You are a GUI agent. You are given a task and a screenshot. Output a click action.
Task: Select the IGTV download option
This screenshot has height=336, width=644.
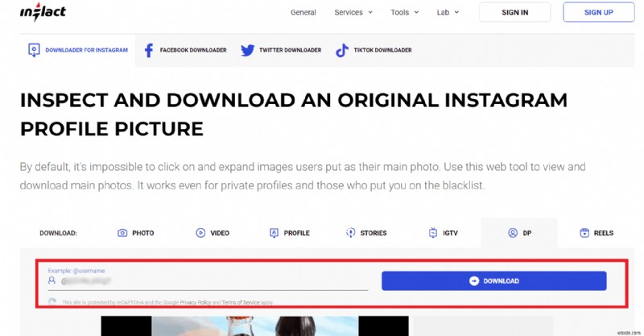click(x=444, y=233)
